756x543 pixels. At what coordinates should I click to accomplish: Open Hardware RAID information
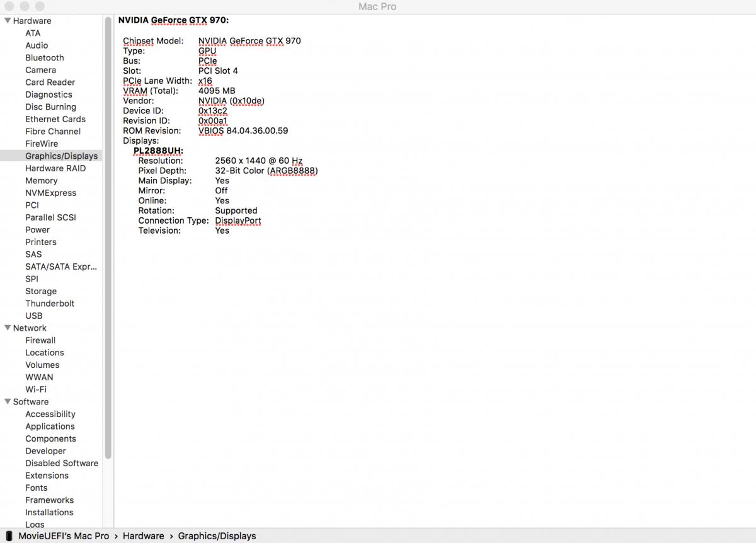pyautogui.click(x=55, y=168)
